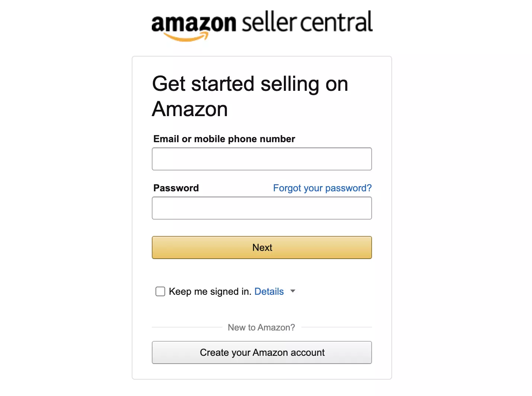The width and height of the screenshot is (532, 396).
Task: Follow the Forgot your password? link
Action: tap(322, 188)
